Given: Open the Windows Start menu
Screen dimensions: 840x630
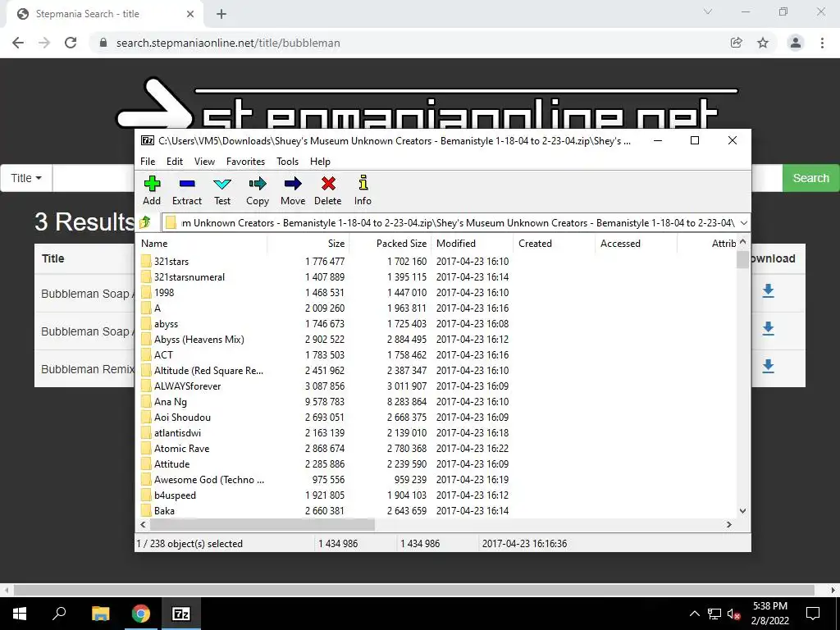Looking at the screenshot, I should [20, 614].
